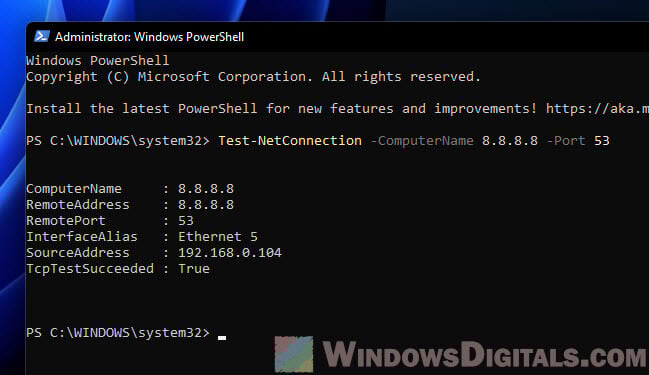The width and height of the screenshot is (649, 375).
Task: Click the RemotePort output label
Action: (x=66, y=221)
